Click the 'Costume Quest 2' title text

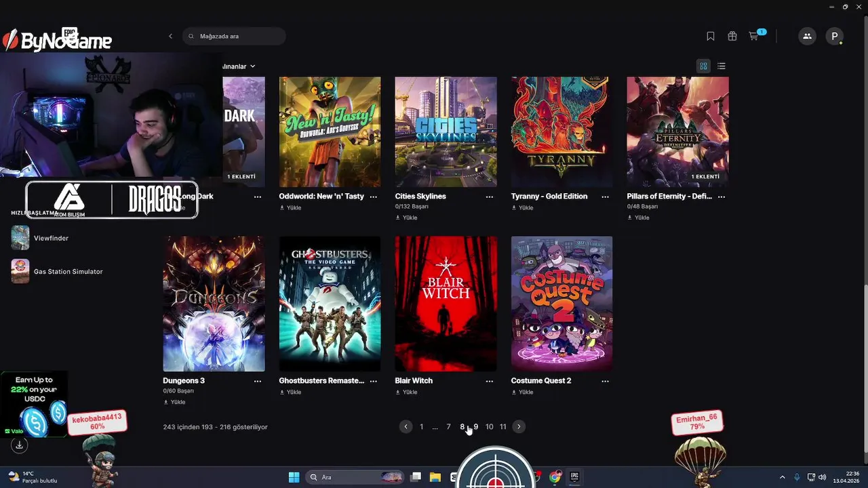click(x=541, y=381)
